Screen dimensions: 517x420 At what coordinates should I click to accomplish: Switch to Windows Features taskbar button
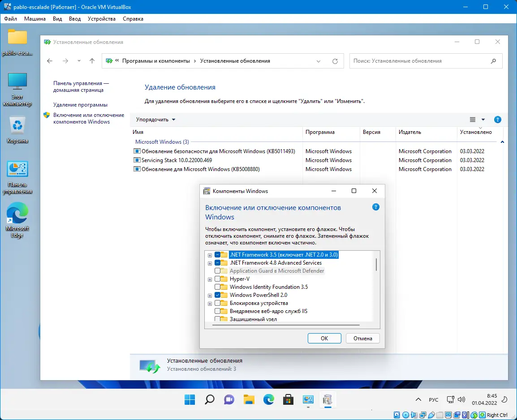point(327,399)
